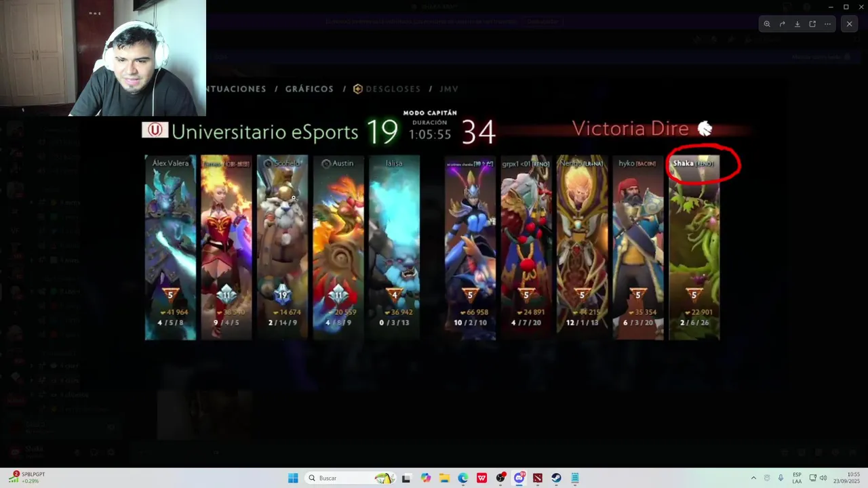This screenshot has height=488, width=868.
Task: Open Notepad from the taskbar
Action: point(575,478)
